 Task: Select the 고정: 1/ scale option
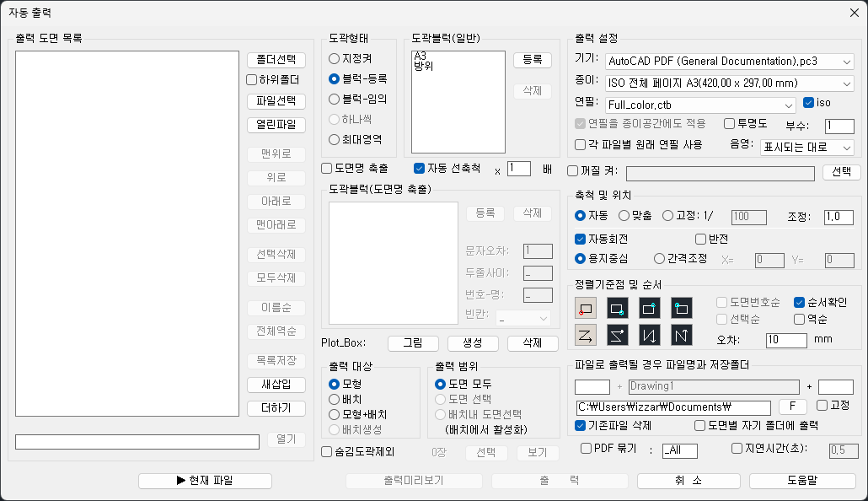coord(689,216)
